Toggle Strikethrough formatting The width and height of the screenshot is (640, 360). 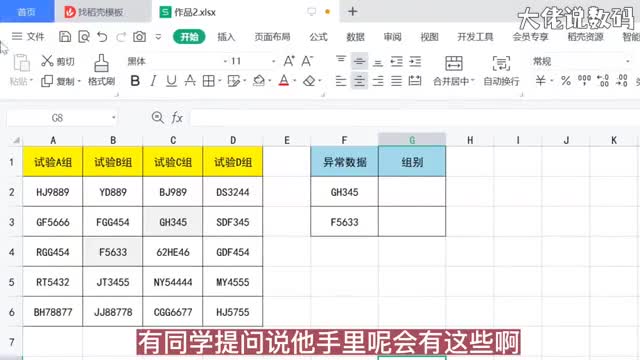[190, 81]
